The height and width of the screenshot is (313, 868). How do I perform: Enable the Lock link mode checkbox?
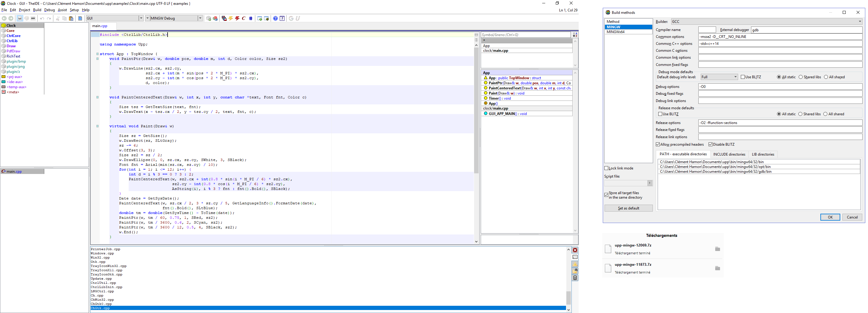click(x=606, y=168)
